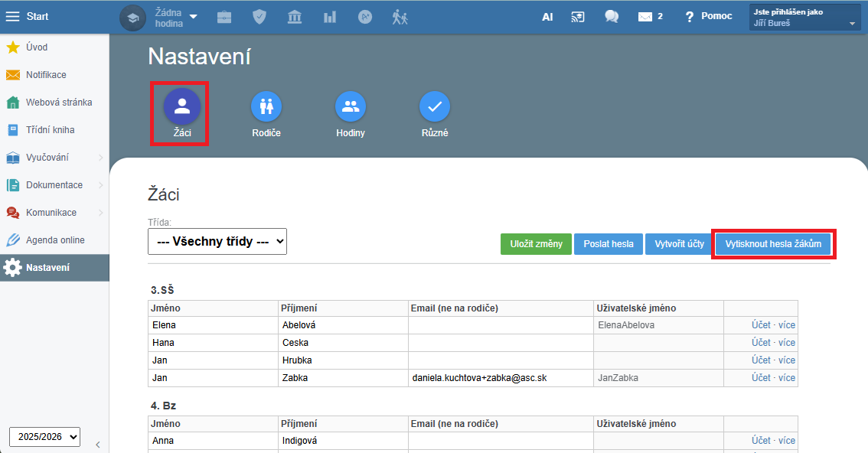Go to Notifikace in the sidebar
Screen dimensions: 868x453
46,75
